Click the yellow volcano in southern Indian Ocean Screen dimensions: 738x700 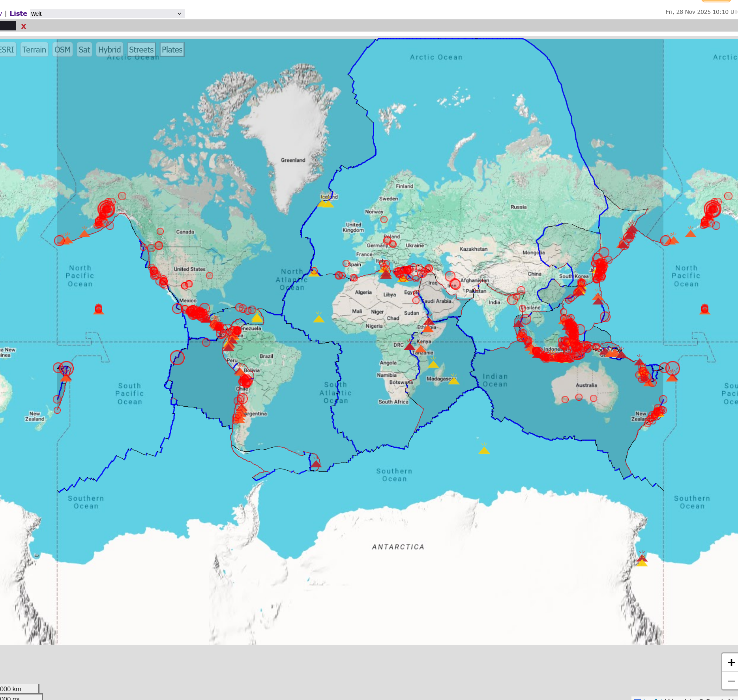click(484, 450)
